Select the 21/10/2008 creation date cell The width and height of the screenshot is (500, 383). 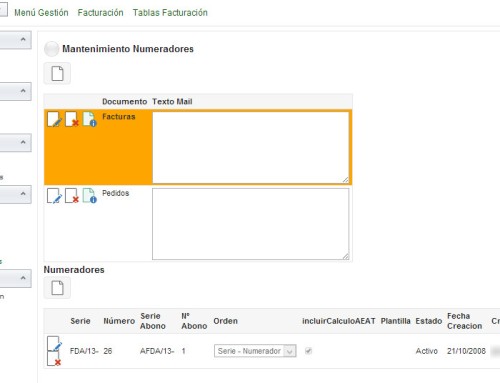pos(466,351)
